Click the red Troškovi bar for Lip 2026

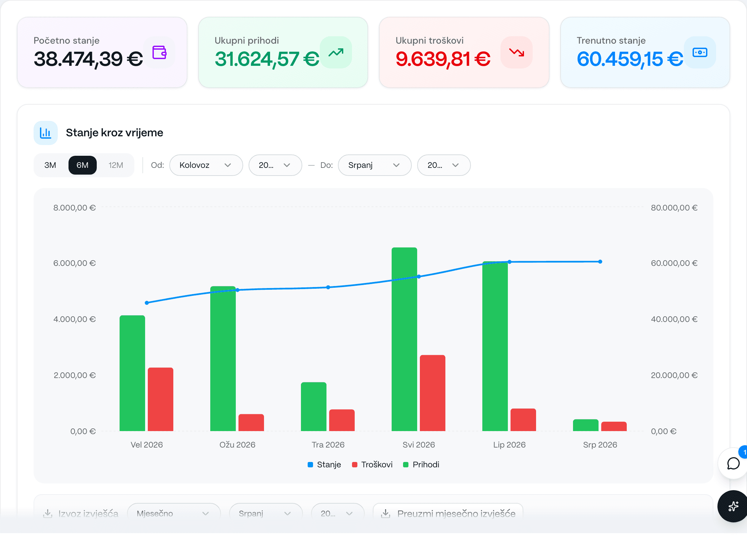coord(523,420)
